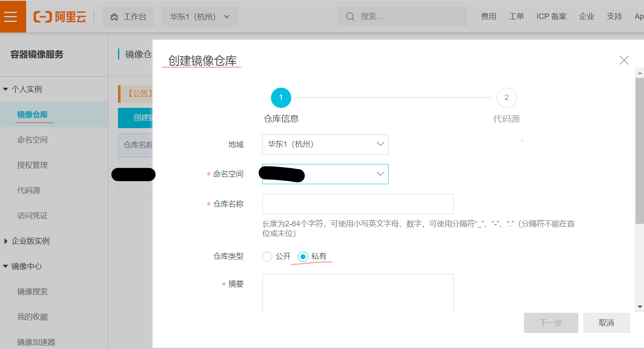Select the 公开 repository type
Viewport: 644px width, 349px height.
[267, 257]
